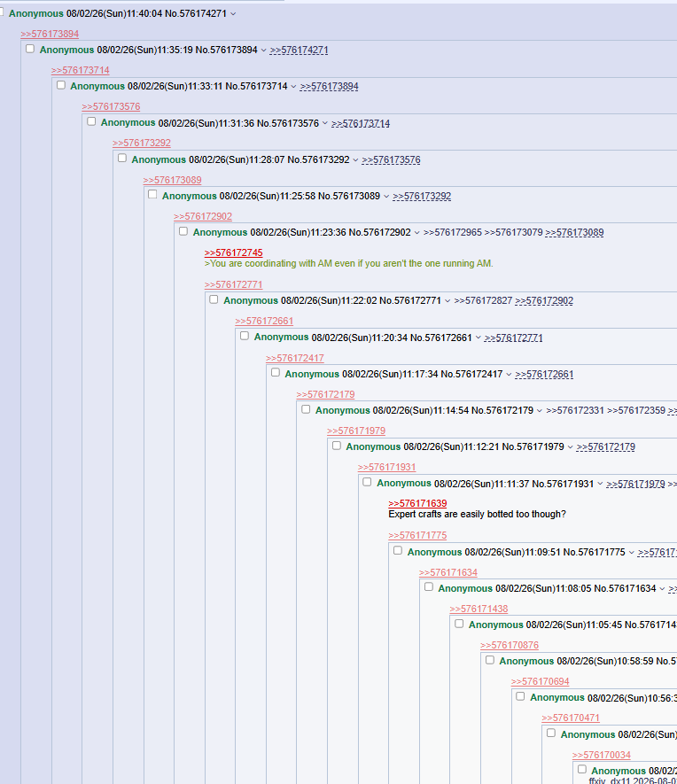Open post menu arrow for No.576173714
This screenshot has height=784, width=677.
pyautogui.click(x=293, y=87)
